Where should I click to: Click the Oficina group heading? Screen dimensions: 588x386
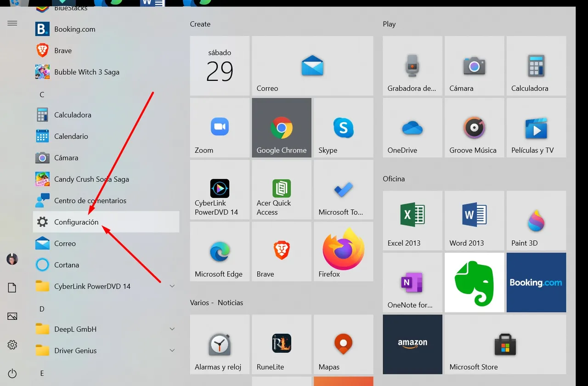(x=394, y=179)
